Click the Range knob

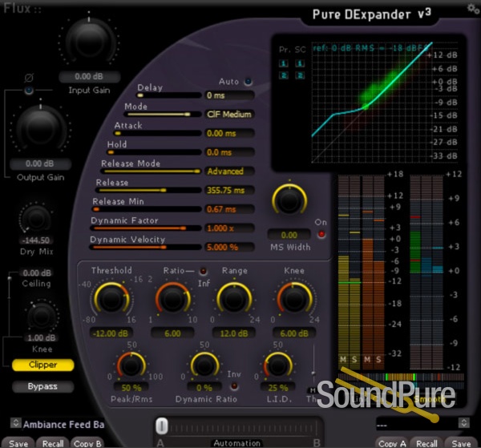point(234,300)
